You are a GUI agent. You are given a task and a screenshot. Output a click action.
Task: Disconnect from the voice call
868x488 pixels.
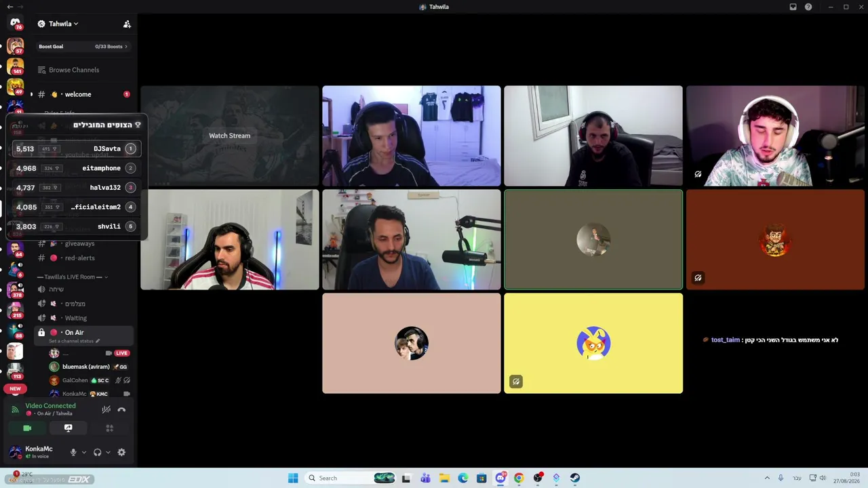click(121, 409)
